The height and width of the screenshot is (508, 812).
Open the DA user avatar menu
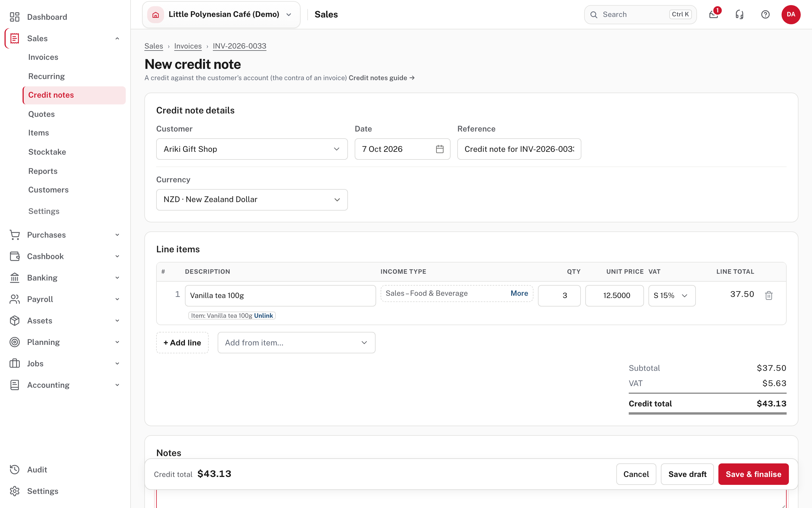[791, 14]
